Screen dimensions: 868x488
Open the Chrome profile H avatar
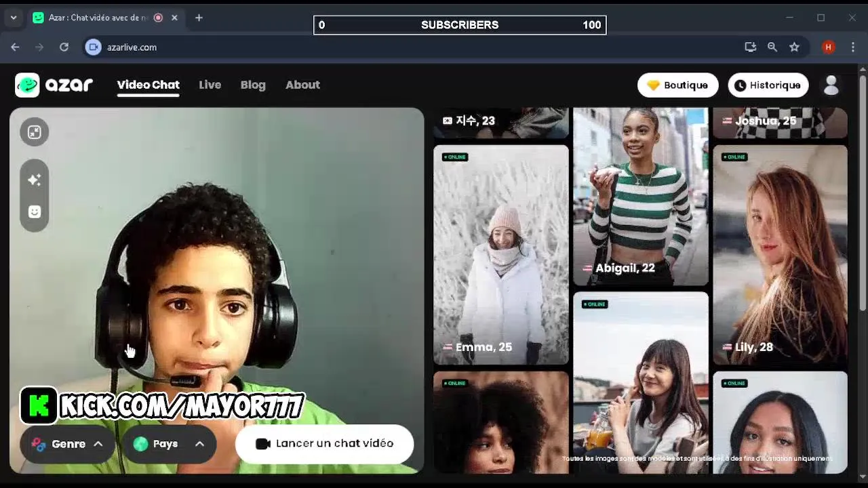click(828, 47)
